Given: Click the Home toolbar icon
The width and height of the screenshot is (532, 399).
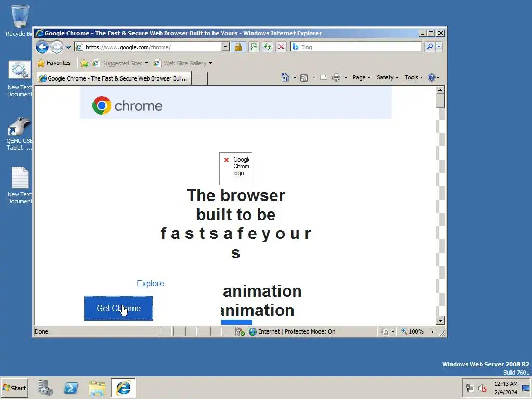Looking at the screenshot, I should click(285, 78).
